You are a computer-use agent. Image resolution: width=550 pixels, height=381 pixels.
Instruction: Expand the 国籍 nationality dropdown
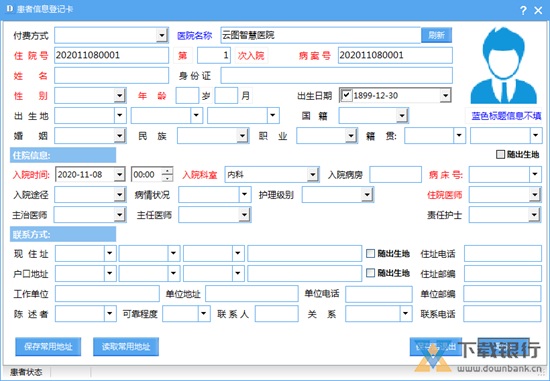click(x=402, y=115)
